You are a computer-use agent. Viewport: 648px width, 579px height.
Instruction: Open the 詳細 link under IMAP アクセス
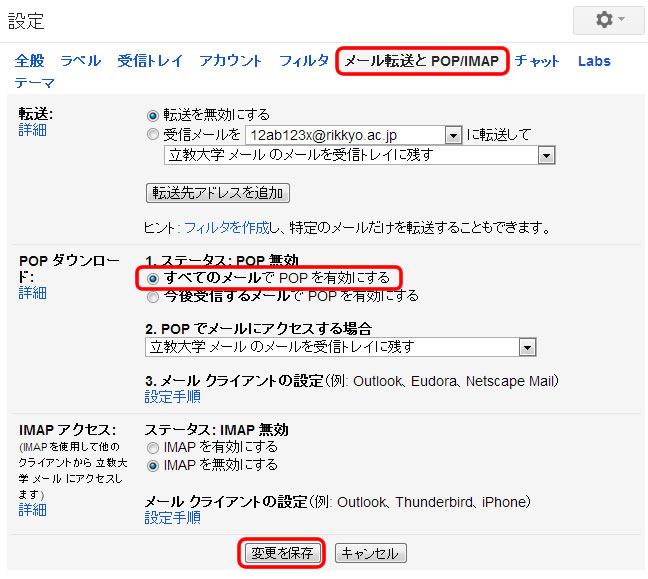point(33,510)
